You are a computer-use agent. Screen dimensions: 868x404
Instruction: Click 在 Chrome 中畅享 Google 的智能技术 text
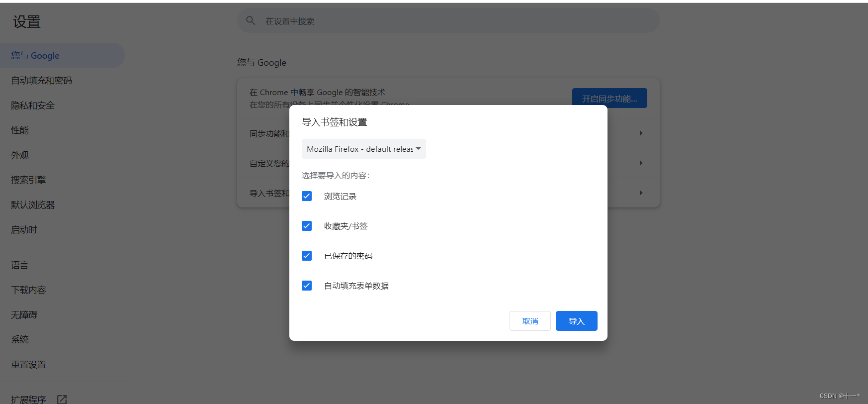click(x=317, y=92)
